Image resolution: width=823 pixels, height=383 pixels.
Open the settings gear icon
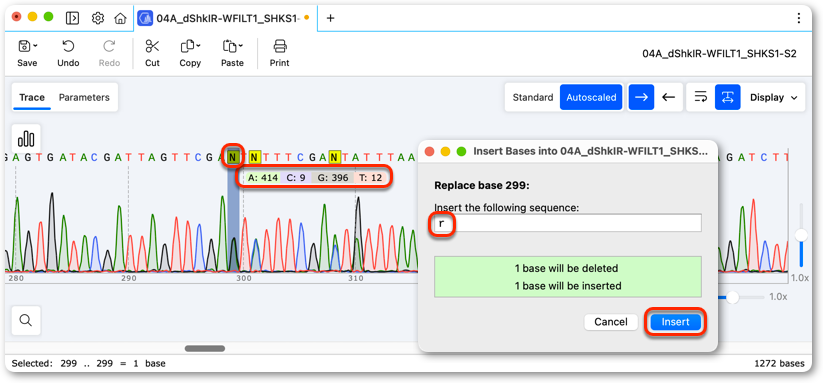tap(98, 18)
